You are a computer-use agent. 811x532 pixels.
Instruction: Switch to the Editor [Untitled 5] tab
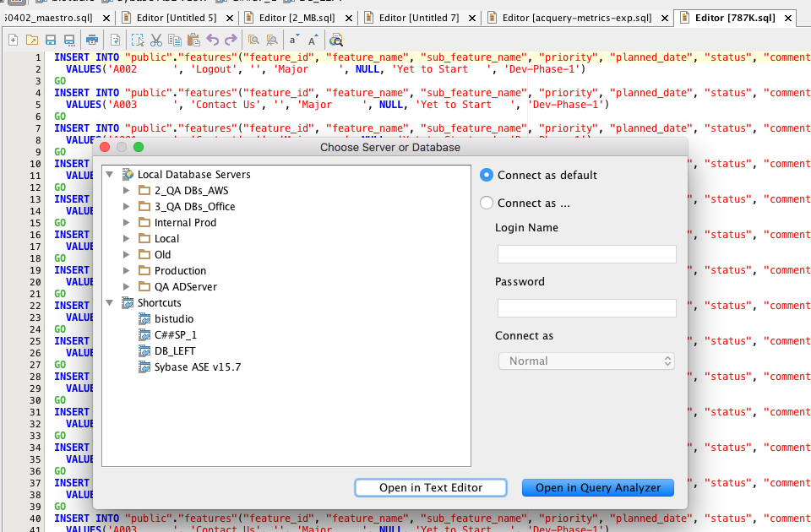[177, 18]
